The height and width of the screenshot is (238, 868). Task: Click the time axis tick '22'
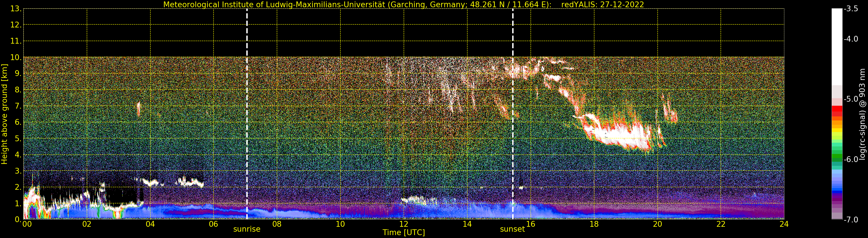(721, 224)
